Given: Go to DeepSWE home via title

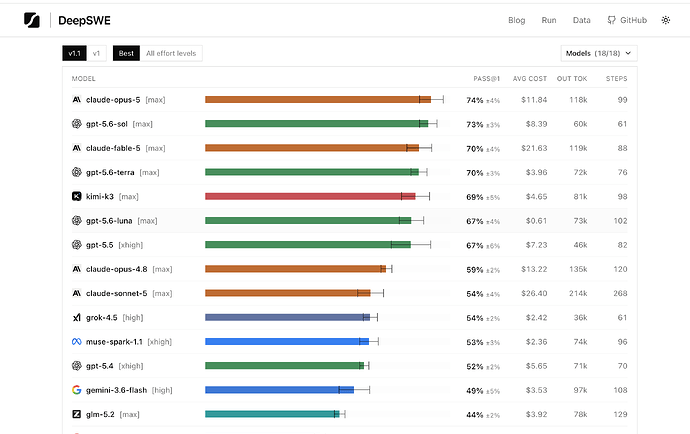Looking at the screenshot, I should pyautogui.click(x=84, y=21).
